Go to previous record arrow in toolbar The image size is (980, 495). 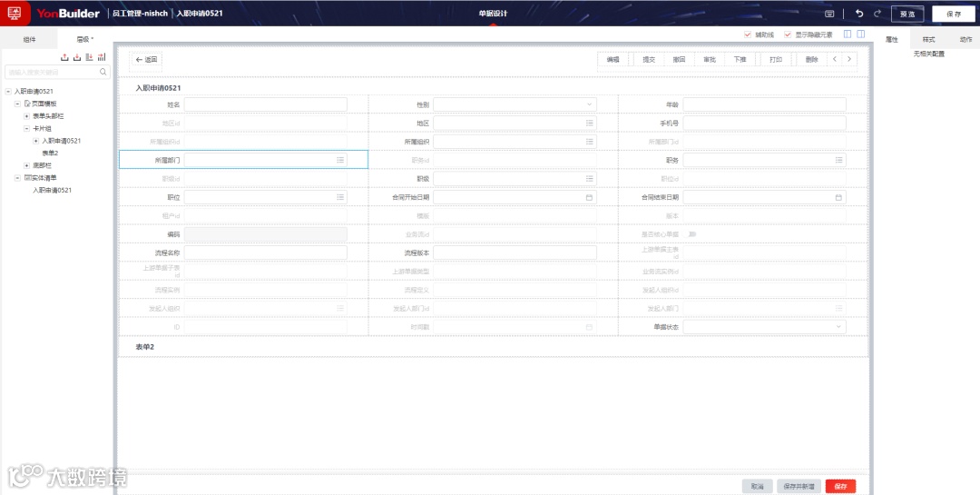tap(835, 59)
